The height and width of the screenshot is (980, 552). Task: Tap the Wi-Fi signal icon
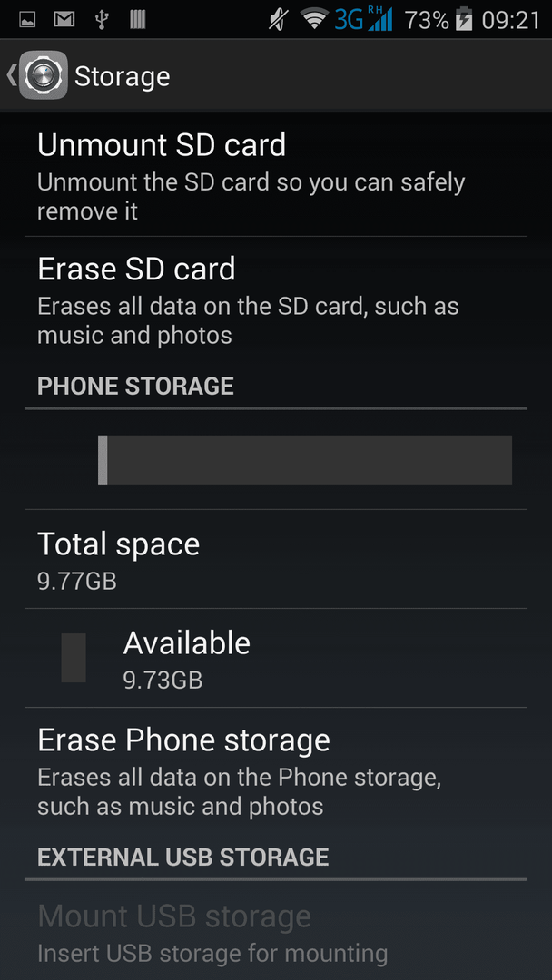tap(314, 20)
